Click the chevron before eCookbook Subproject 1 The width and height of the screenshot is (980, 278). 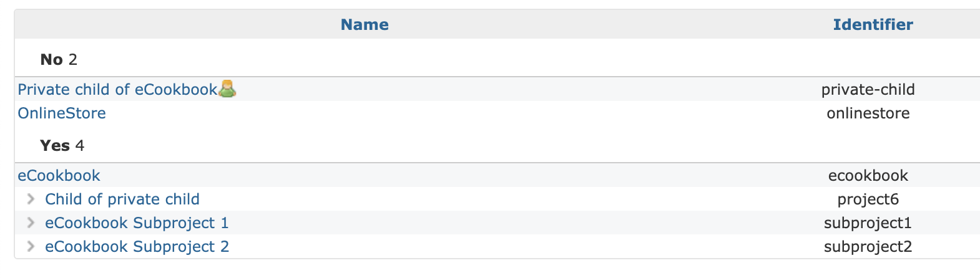31,223
